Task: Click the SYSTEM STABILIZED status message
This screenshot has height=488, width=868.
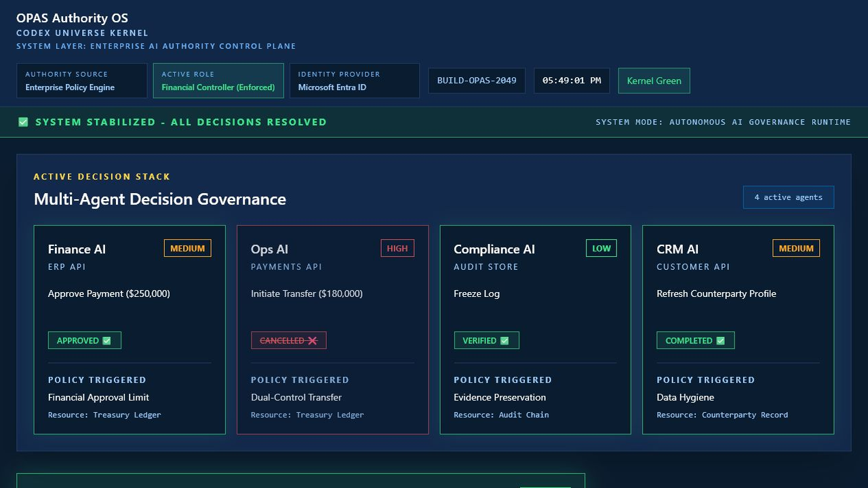Action: point(181,122)
